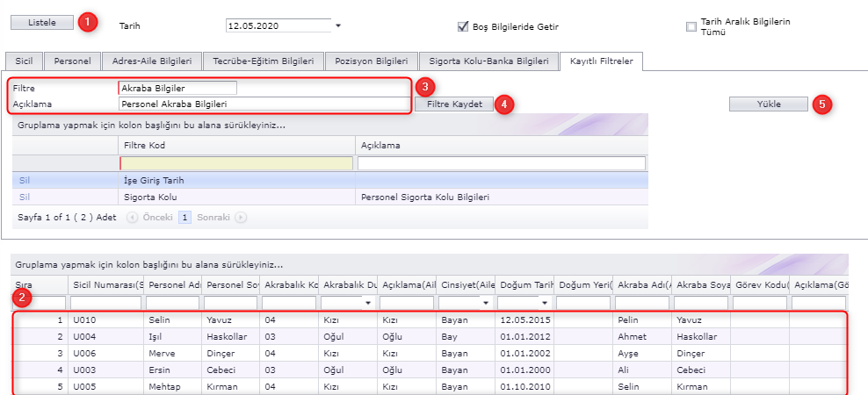
Task: Click the Önceki previous page arrow icon
Action: click(x=132, y=216)
